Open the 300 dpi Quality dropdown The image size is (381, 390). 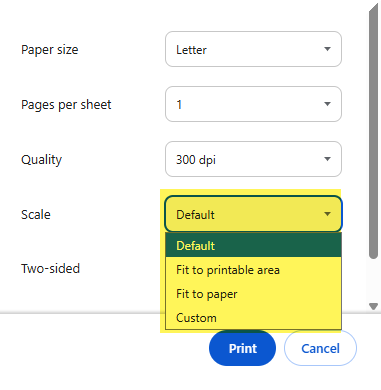click(x=253, y=159)
